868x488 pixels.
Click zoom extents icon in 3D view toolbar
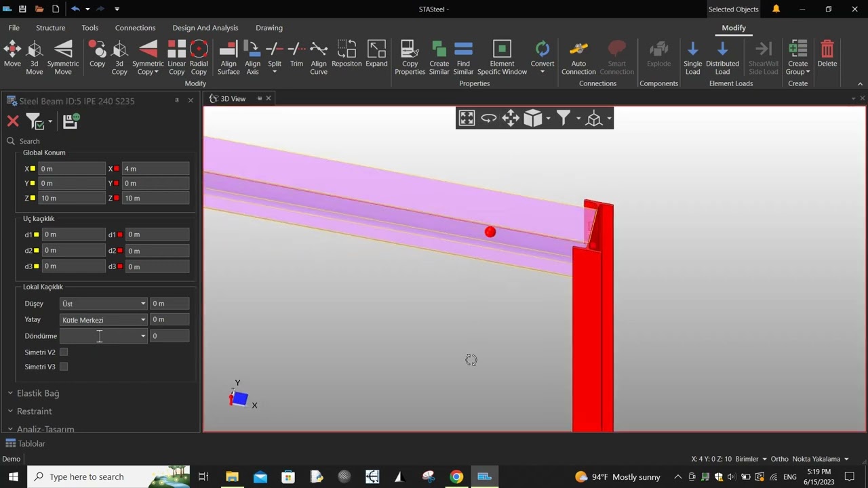tap(467, 118)
